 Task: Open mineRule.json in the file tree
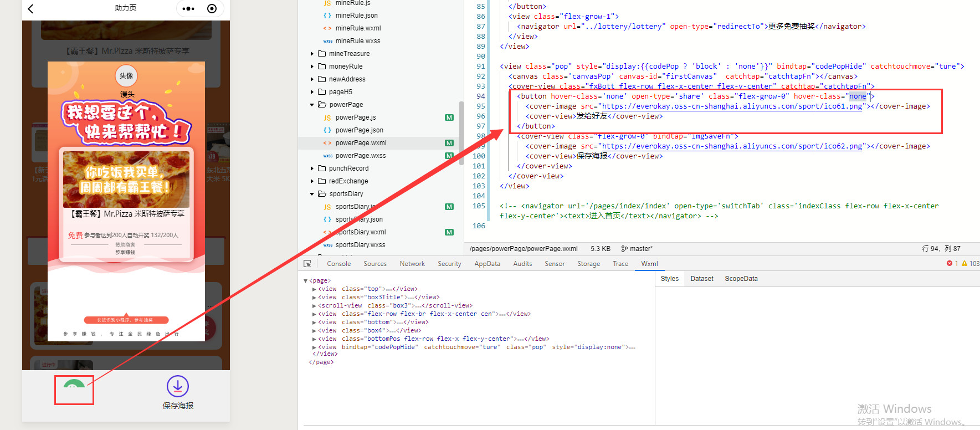pos(356,16)
